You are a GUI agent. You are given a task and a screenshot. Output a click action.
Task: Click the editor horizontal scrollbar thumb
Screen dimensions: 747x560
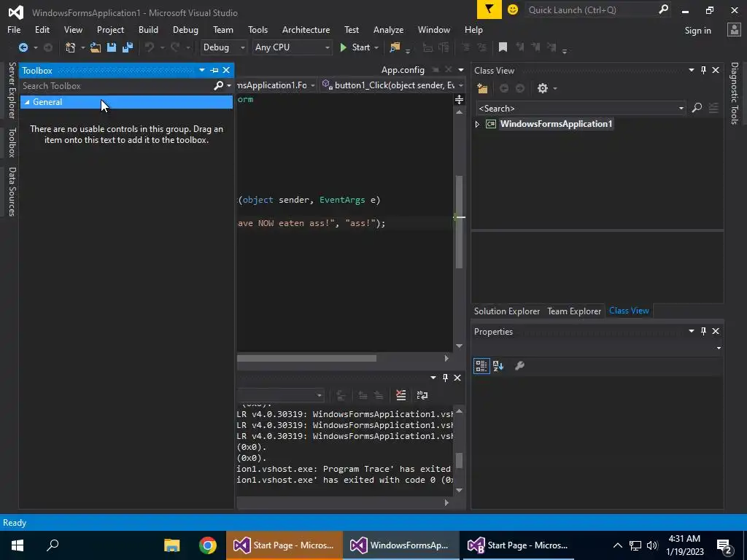[307, 358]
